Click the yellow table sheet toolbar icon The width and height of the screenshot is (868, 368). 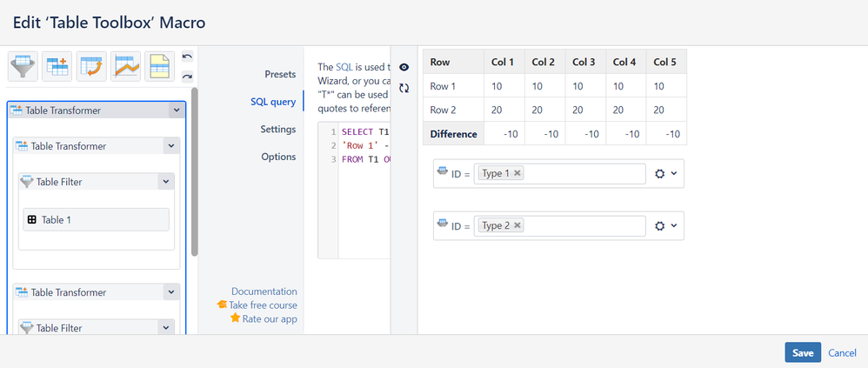160,66
